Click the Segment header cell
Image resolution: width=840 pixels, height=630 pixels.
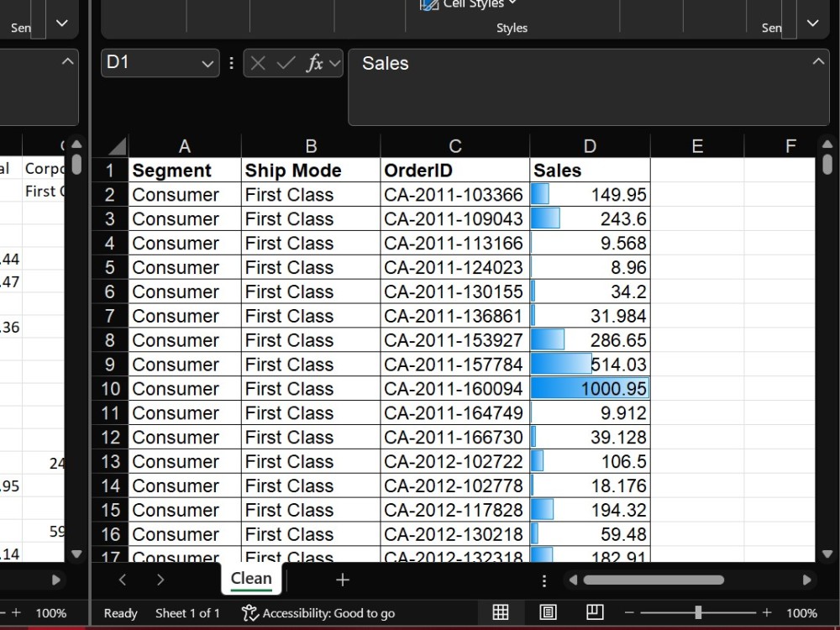click(x=185, y=171)
